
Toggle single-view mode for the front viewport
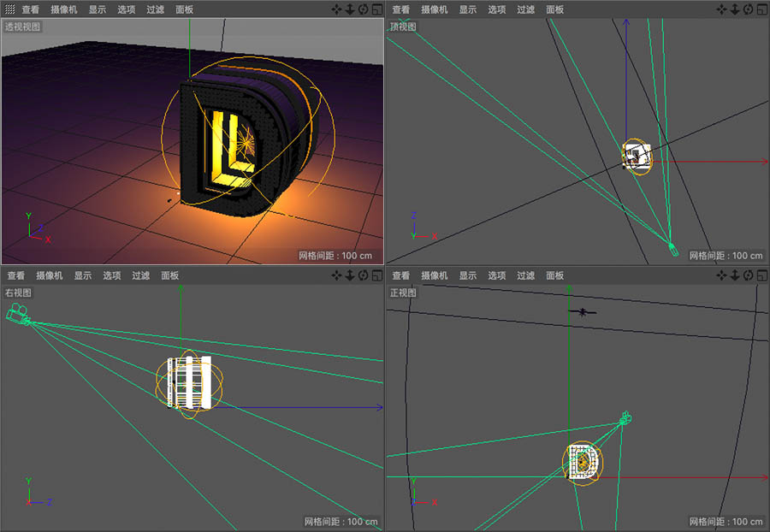coord(761,275)
